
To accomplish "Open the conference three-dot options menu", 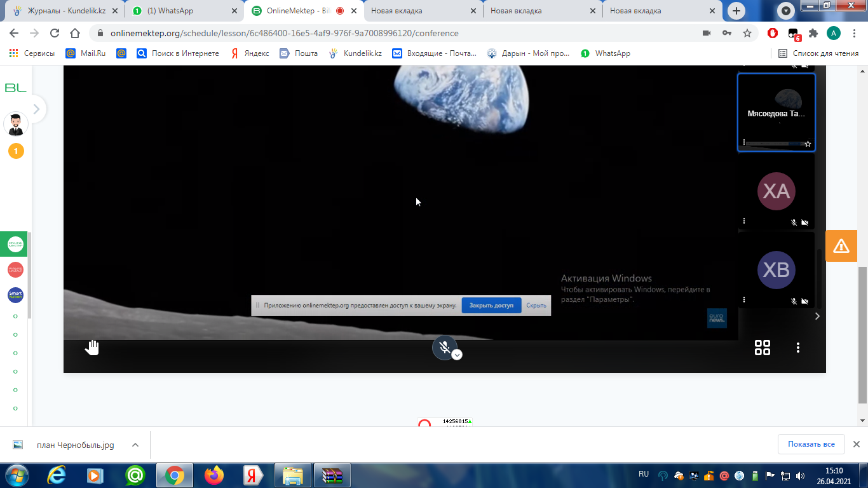I will coord(798,348).
